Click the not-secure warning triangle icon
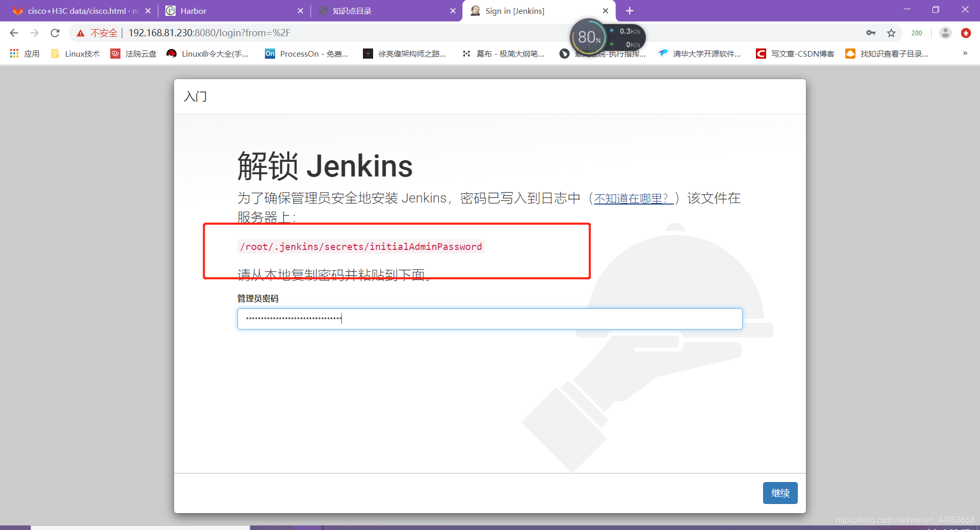Image resolution: width=980 pixels, height=530 pixels. coord(81,33)
